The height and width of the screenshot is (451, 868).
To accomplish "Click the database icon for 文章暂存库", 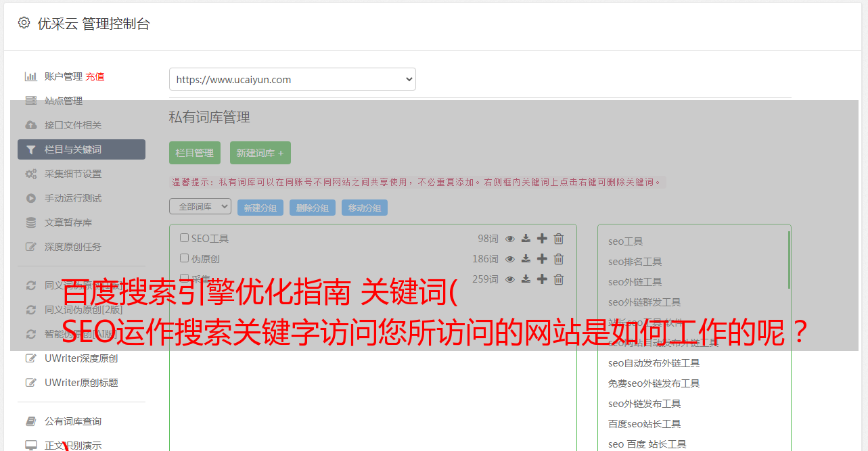I will [30, 222].
